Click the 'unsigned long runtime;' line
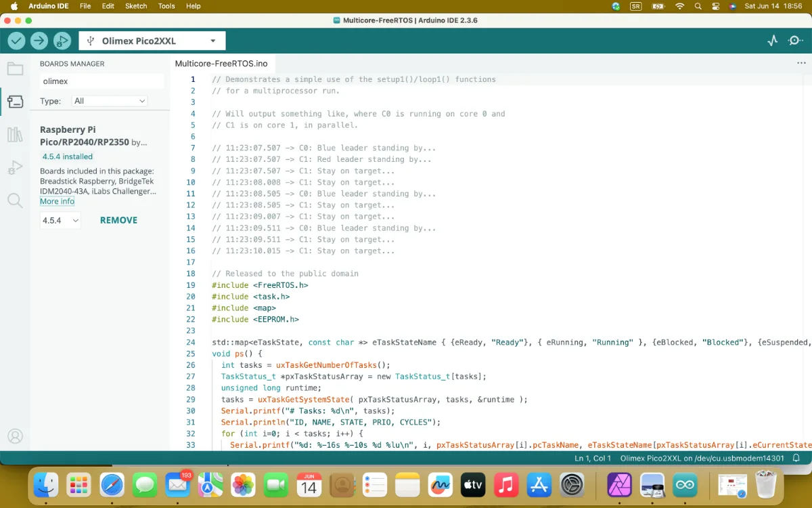The height and width of the screenshot is (508, 812). coord(271,388)
